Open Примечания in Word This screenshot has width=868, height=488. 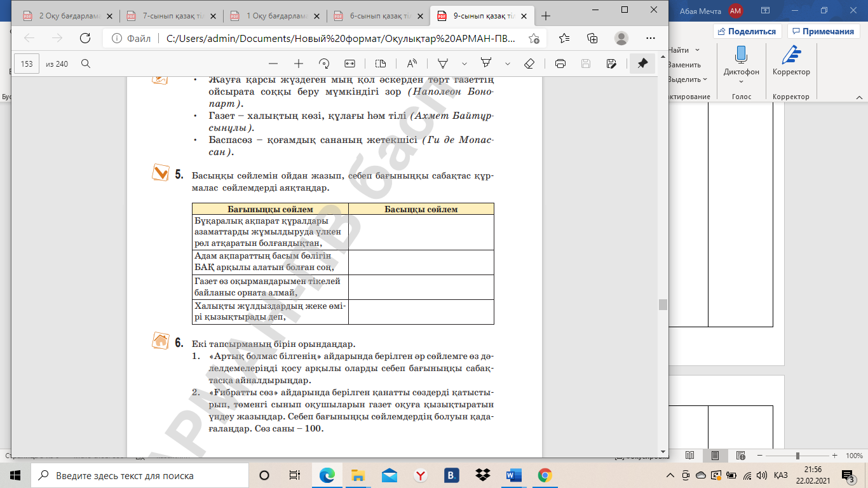pos(824,31)
